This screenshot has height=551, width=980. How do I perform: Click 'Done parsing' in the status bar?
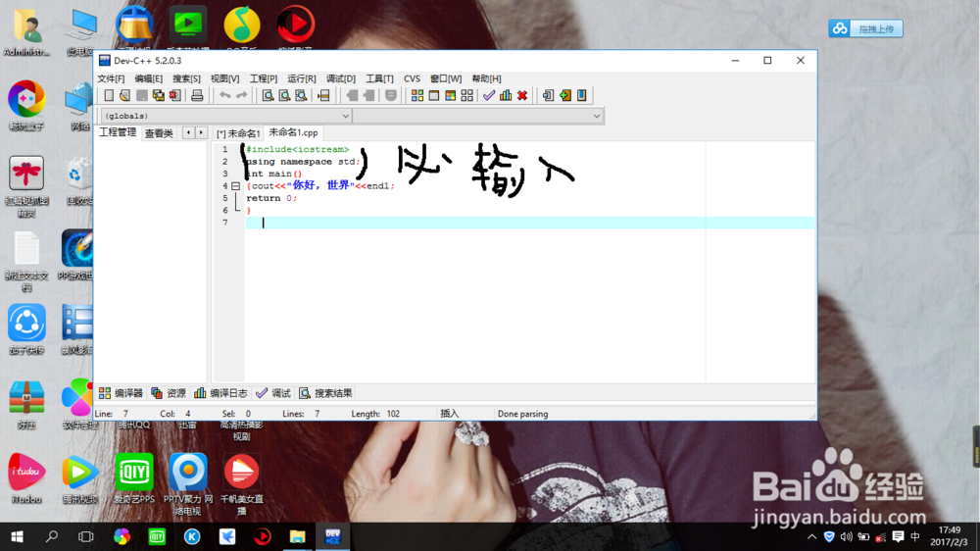pos(522,414)
